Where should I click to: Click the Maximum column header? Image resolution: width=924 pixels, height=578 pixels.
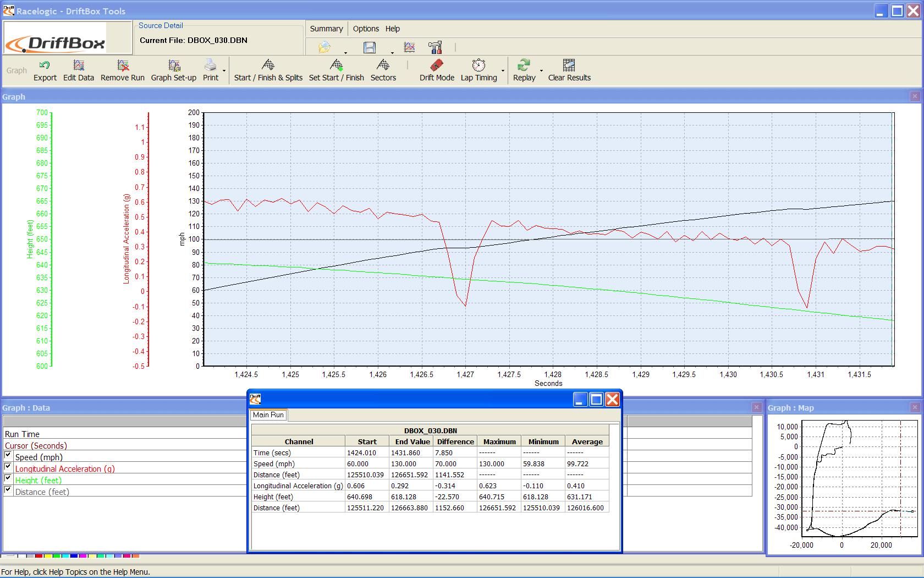click(499, 441)
